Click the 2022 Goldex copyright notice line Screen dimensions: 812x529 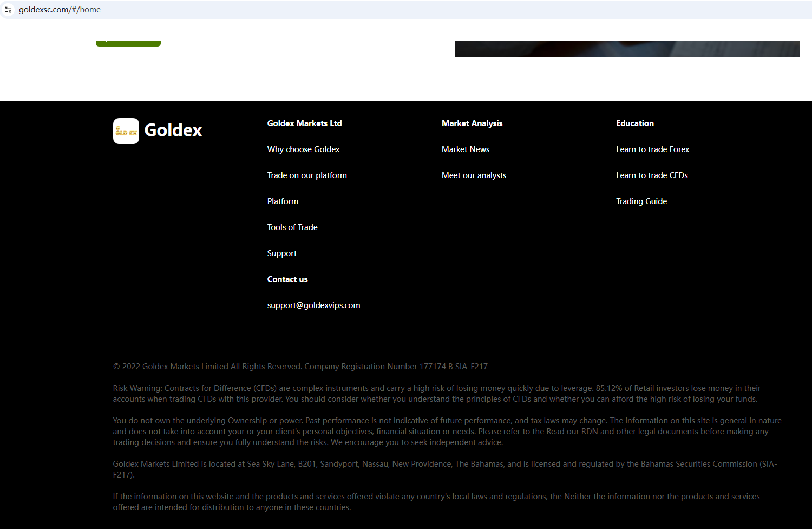(300, 367)
